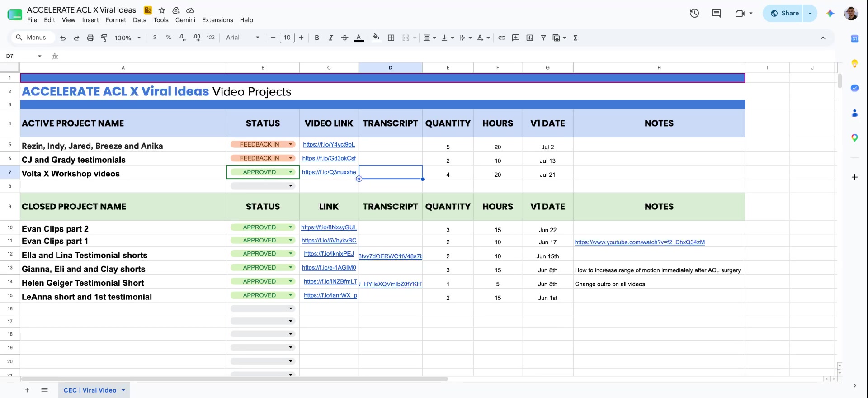Open the Format menu
The height and width of the screenshot is (398, 868).
click(116, 20)
